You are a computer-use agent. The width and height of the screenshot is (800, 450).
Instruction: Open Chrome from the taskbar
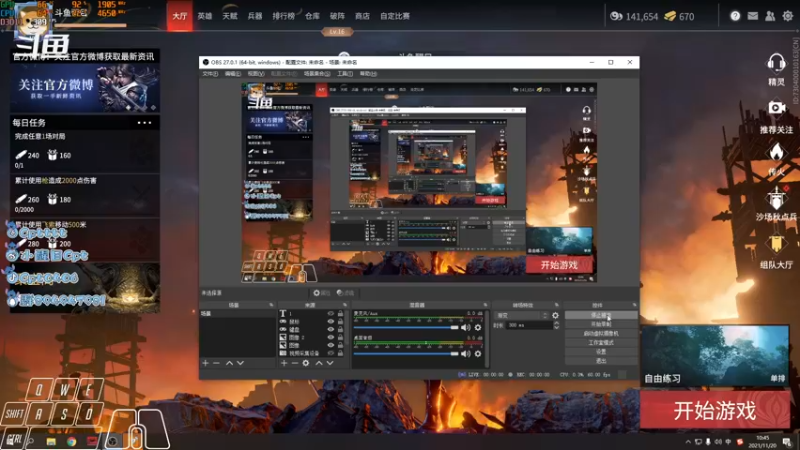tap(71, 441)
